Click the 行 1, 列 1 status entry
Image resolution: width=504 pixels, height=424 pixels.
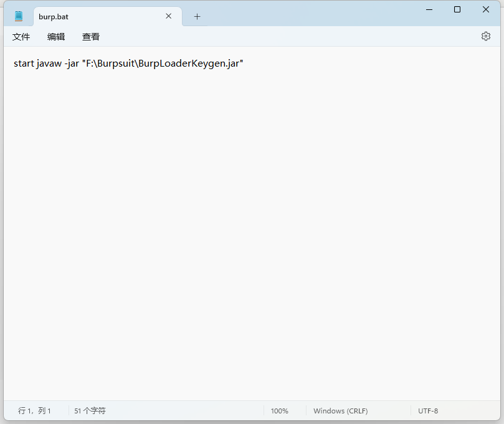coord(34,411)
